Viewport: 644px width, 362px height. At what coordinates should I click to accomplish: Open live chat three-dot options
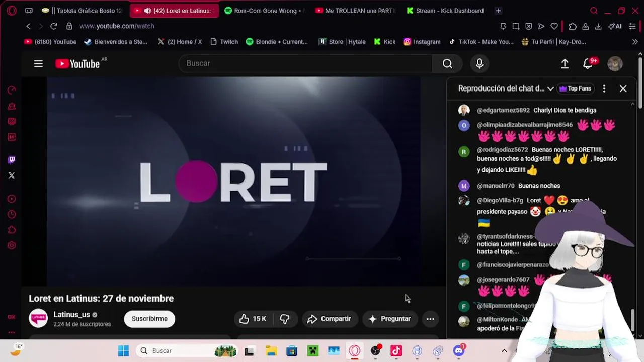click(604, 88)
